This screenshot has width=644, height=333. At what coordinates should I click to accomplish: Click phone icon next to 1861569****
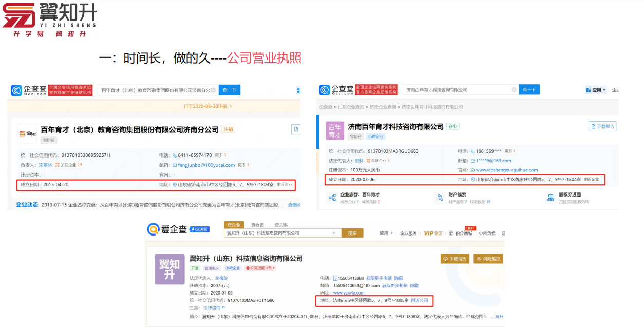(x=472, y=151)
